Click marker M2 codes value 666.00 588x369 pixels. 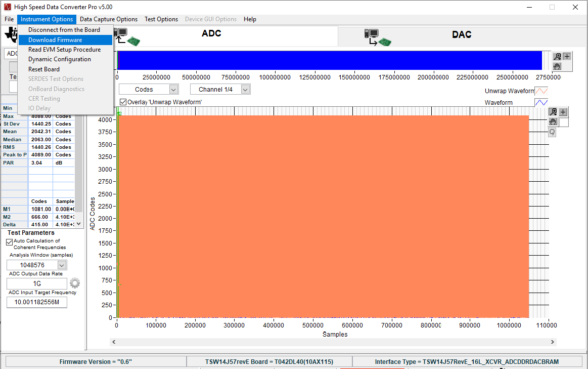[40, 217]
